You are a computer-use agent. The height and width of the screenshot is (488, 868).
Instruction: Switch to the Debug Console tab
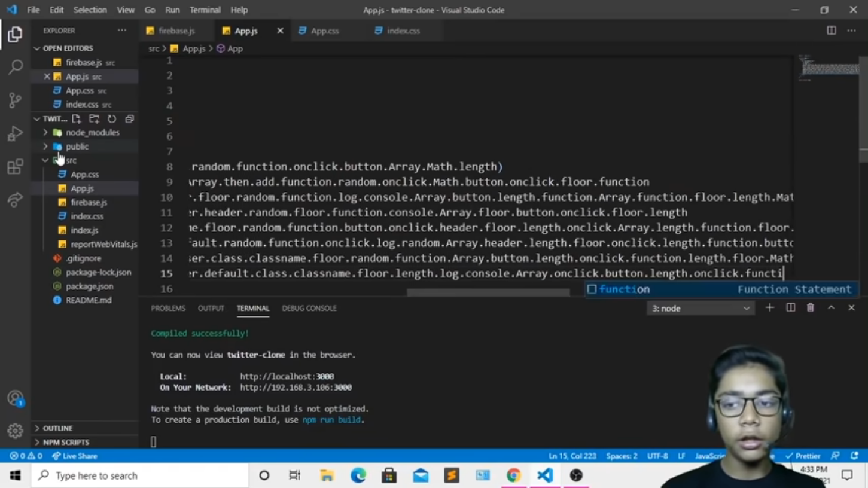[309, 308]
